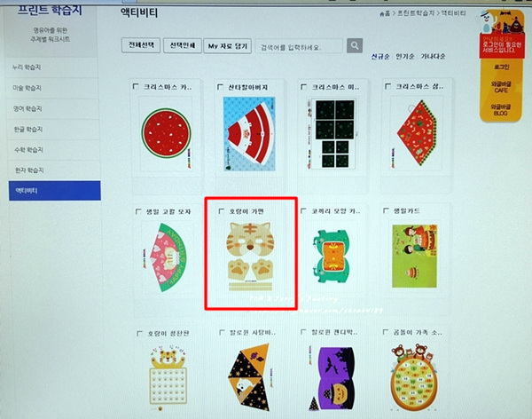532x419 pixels.
Task: Check the 산타할아버지 checkbox
Action: tap(220, 87)
